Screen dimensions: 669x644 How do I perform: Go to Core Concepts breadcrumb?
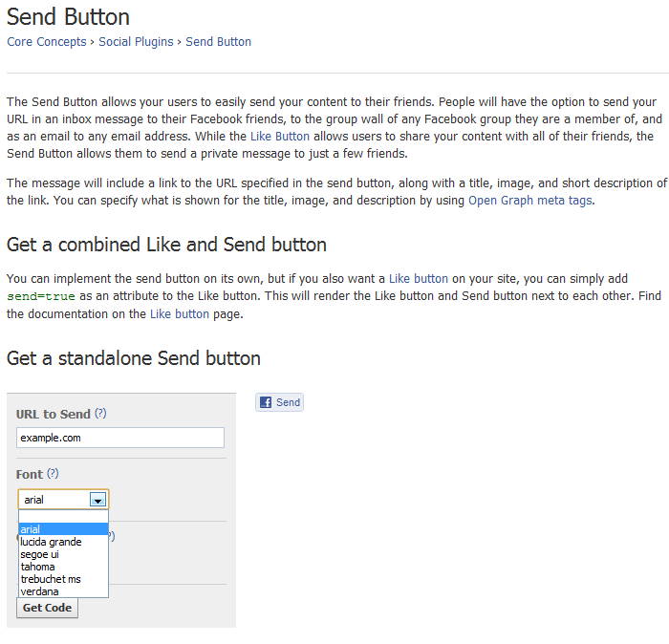coord(46,41)
